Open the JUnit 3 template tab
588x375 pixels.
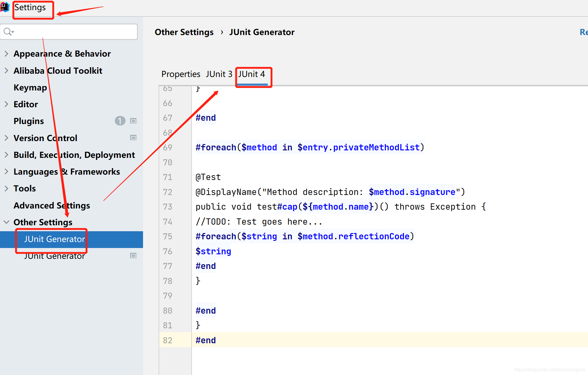[219, 74]
